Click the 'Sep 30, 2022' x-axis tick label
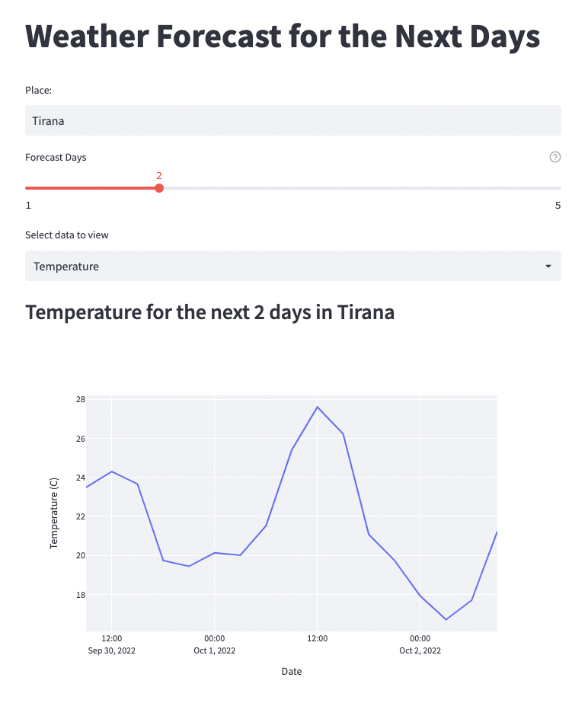 [112, 650]
